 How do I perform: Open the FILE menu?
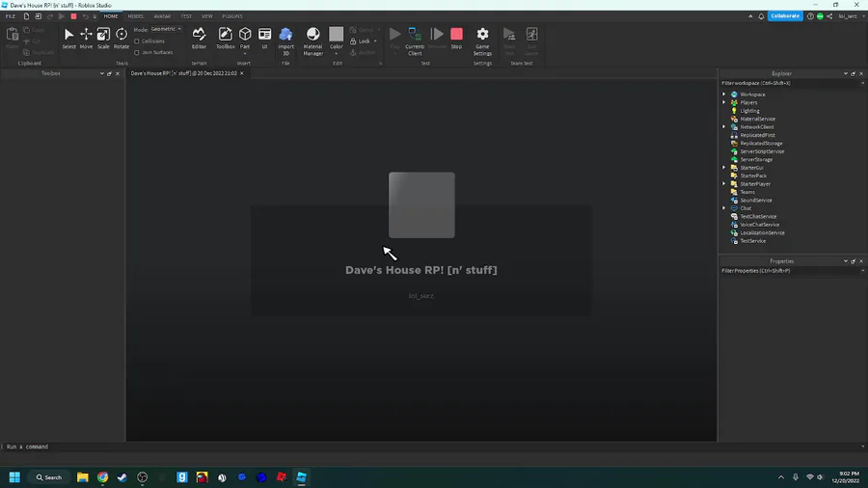pos(11,16)
